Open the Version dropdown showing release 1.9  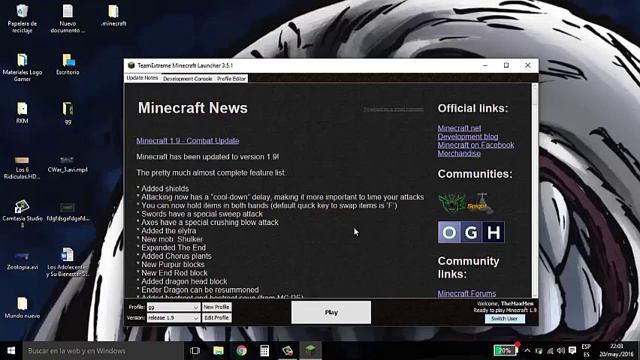(173, 318)
